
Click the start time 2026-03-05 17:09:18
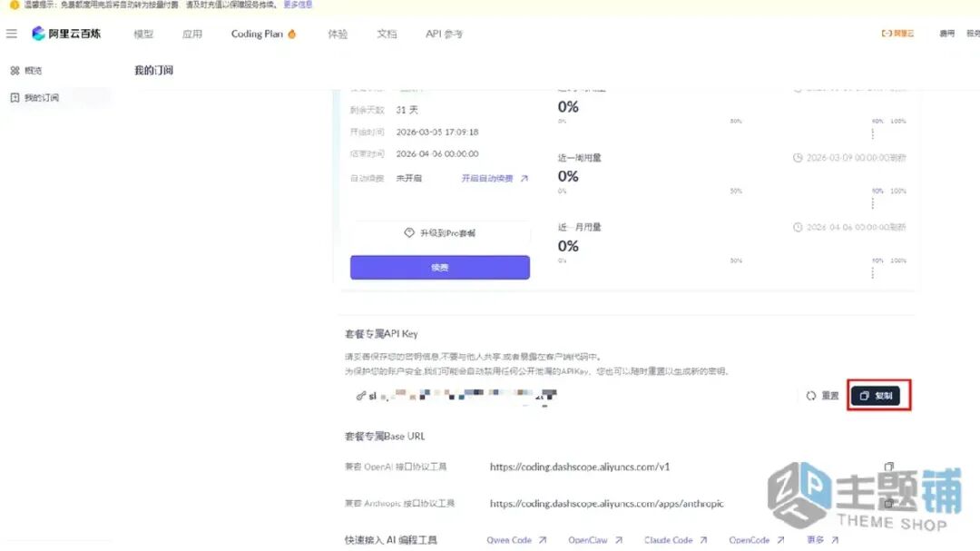[x=436, y=132]
